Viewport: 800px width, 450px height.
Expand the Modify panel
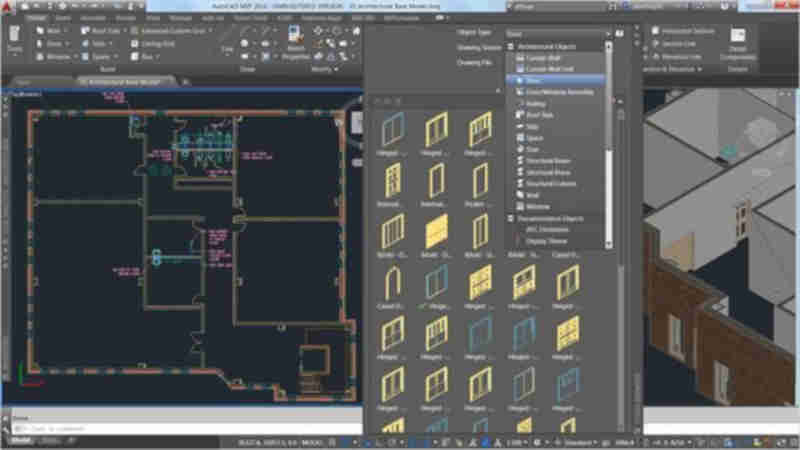pos(324,69)
